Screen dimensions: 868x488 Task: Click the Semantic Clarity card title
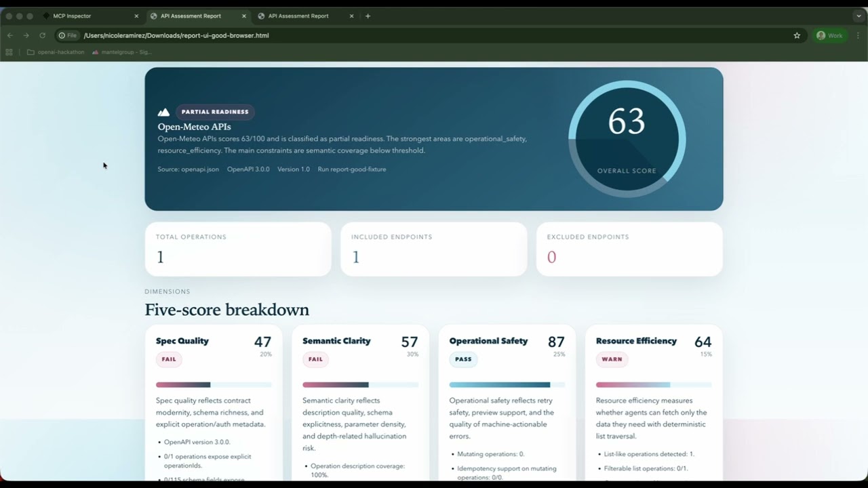pos(336,341)
